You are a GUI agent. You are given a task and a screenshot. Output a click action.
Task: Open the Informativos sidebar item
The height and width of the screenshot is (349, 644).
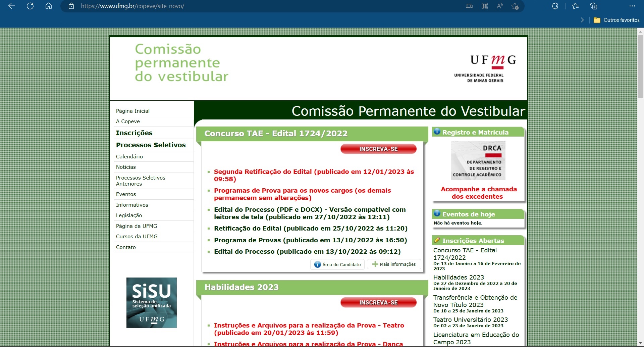pyautogui.click(x=132, y=205)
